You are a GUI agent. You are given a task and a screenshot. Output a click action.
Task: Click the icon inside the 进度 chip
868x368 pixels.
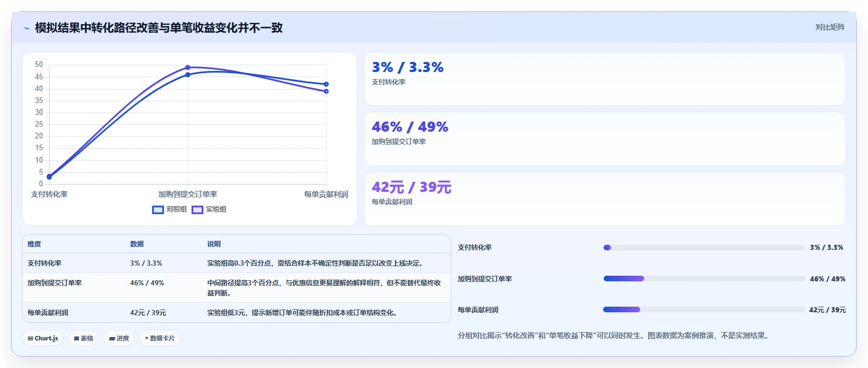112,339
